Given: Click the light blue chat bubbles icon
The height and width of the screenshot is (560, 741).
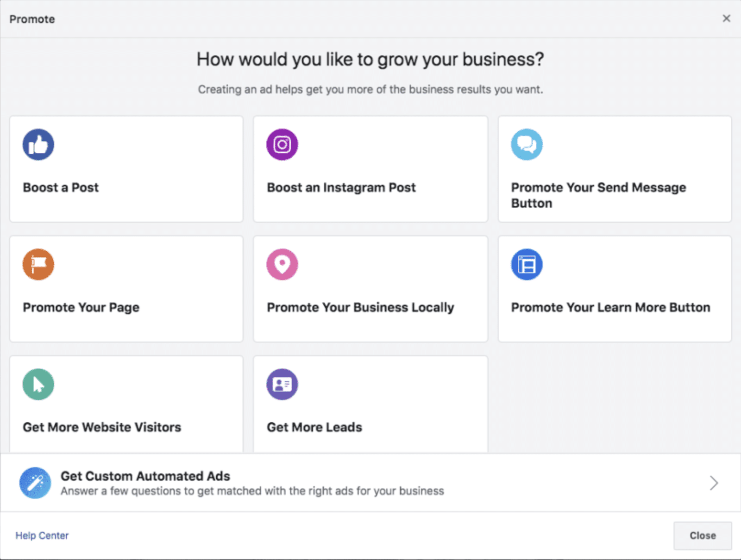Looking at the screenshot, I should click(x=527, y=144).
